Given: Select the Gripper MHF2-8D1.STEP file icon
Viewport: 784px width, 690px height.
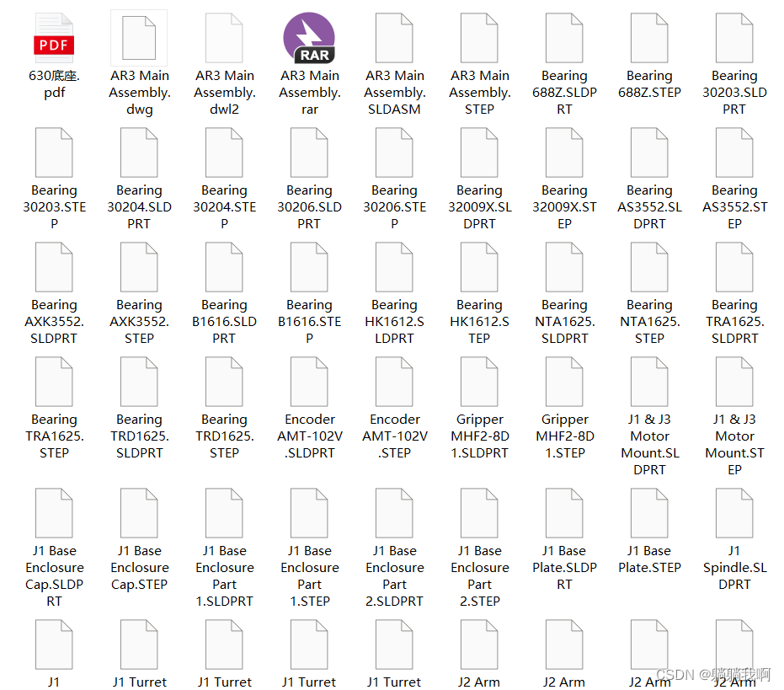Looking at the screenshot, I should pyautogui.click(x=564, y=382).
